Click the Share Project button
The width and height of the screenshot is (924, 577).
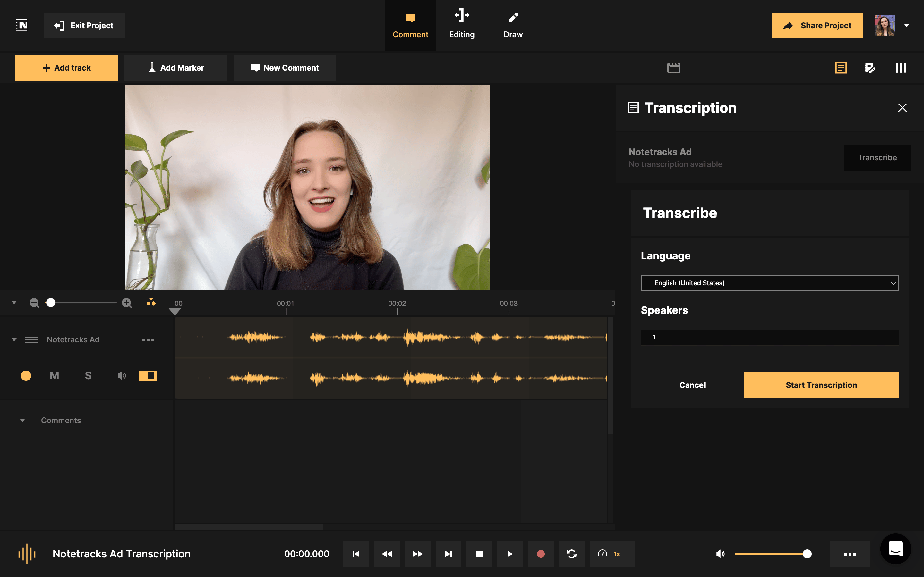(817, 25)
